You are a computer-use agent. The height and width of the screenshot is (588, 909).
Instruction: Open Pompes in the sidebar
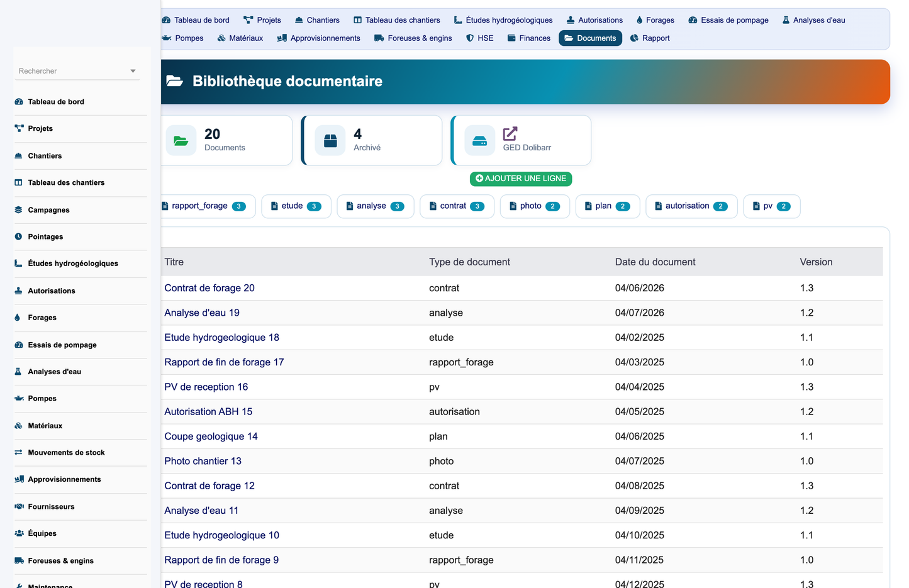point(42,399)
